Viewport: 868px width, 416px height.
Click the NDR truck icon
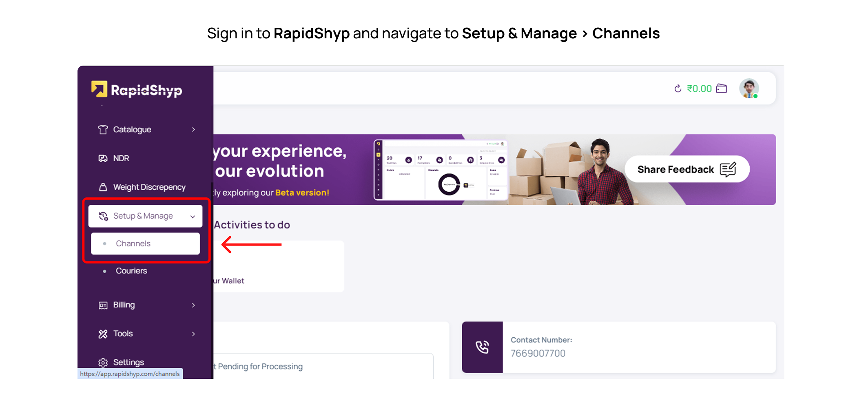click(x=103, y=158)
